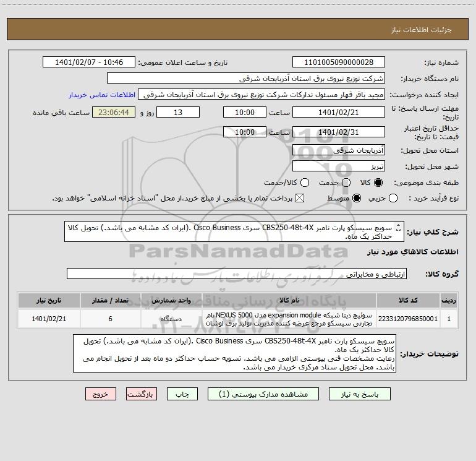Click the 'چاپ' print button
Image resolution: width=476 pixels, height=461 pixels.
182,394
